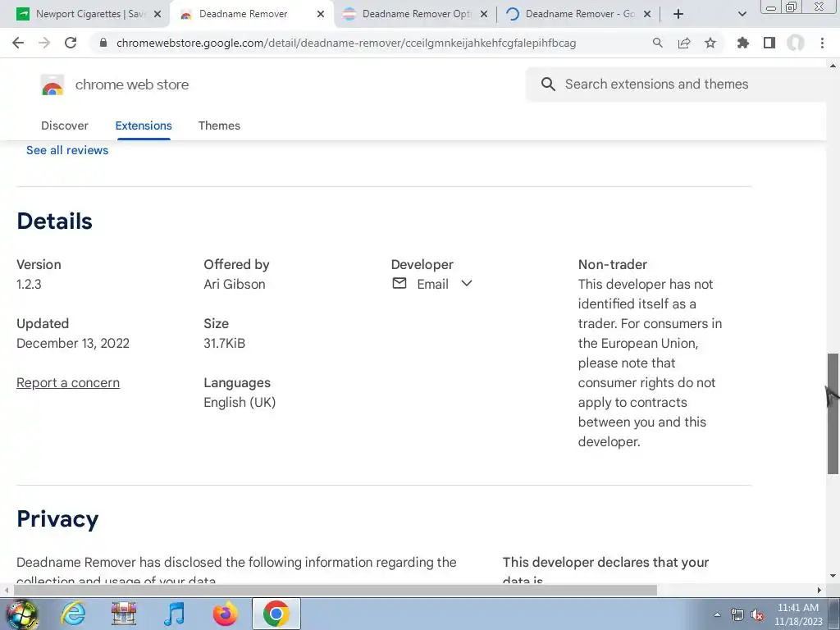The image size is (840, 630).
Task: Launch Internet Explorer from the taskbar
Action: (73, 614)
